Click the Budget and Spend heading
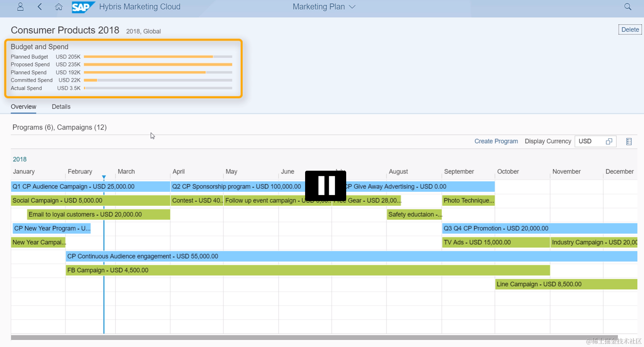This screenshot has height=347, width=644. (x=39, y=47)
